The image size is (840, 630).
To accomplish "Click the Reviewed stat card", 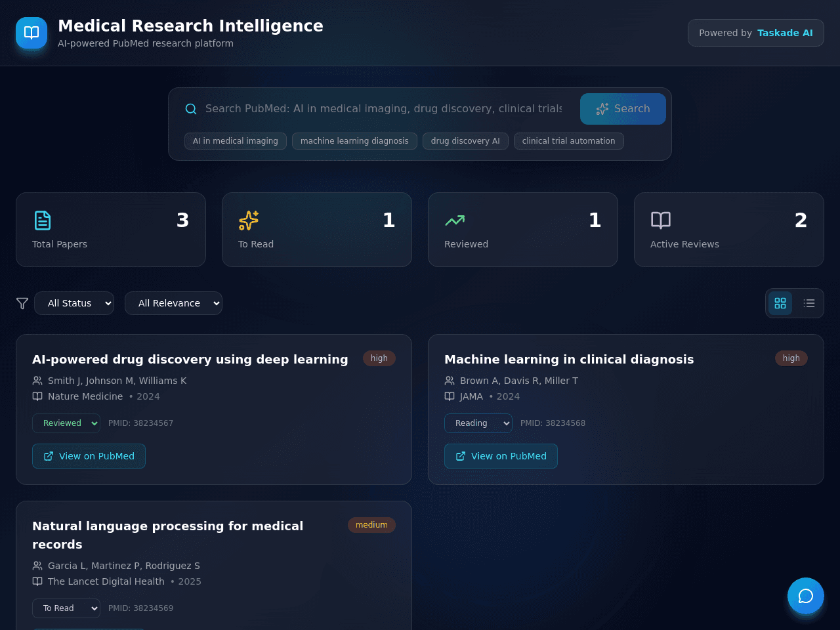I will pos(523,230).
